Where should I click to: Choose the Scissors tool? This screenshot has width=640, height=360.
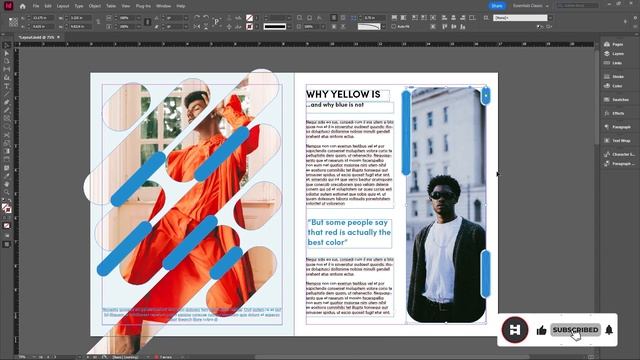pyautogui.click(x=7, y=135)
